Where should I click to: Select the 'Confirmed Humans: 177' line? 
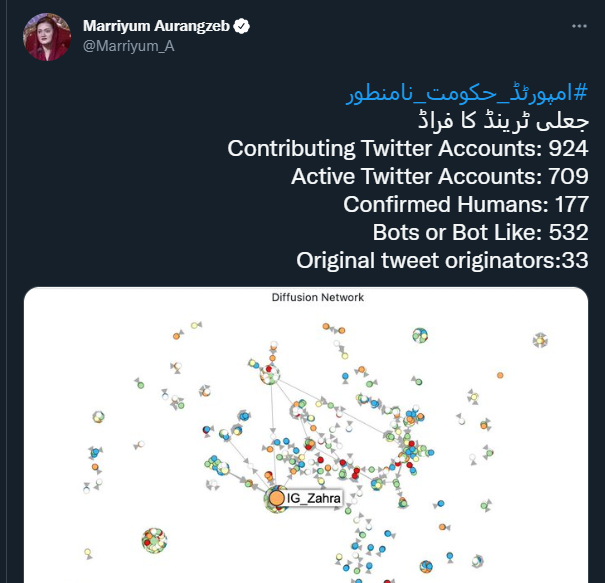point(465,205)
